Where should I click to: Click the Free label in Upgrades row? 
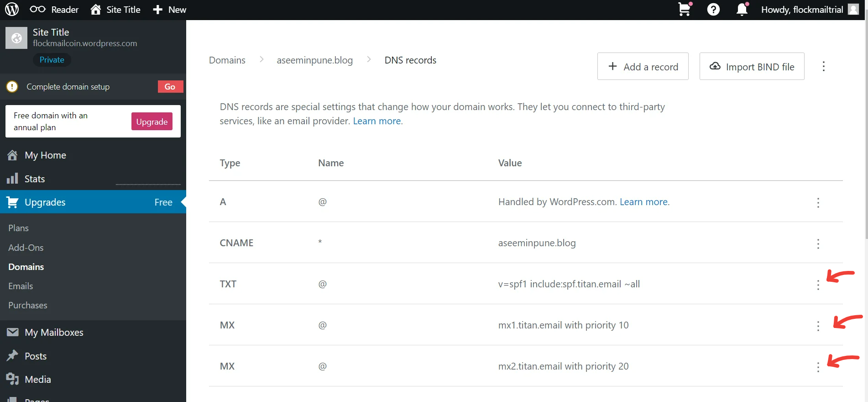click(x=163, y=202)
